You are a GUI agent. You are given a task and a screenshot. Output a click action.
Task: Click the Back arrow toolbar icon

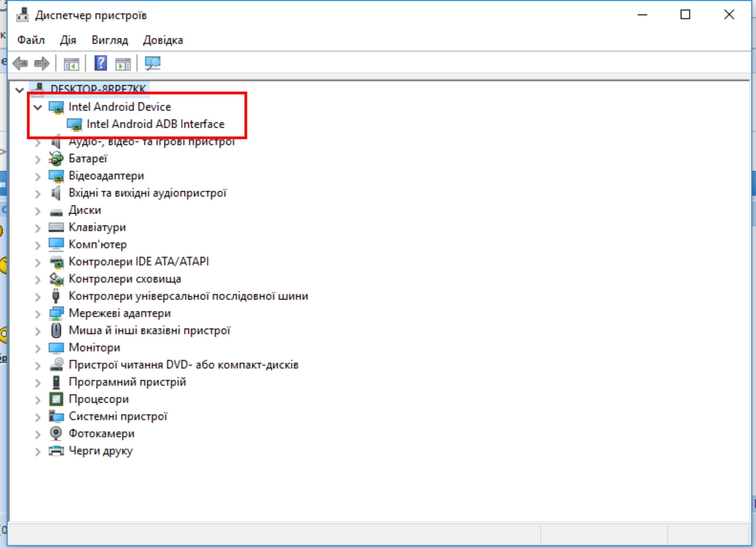coord(20,63)
